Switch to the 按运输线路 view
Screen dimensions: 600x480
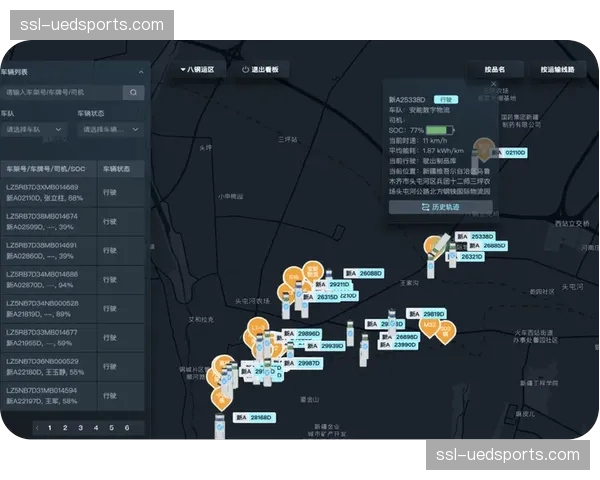(x=557, y=70)
